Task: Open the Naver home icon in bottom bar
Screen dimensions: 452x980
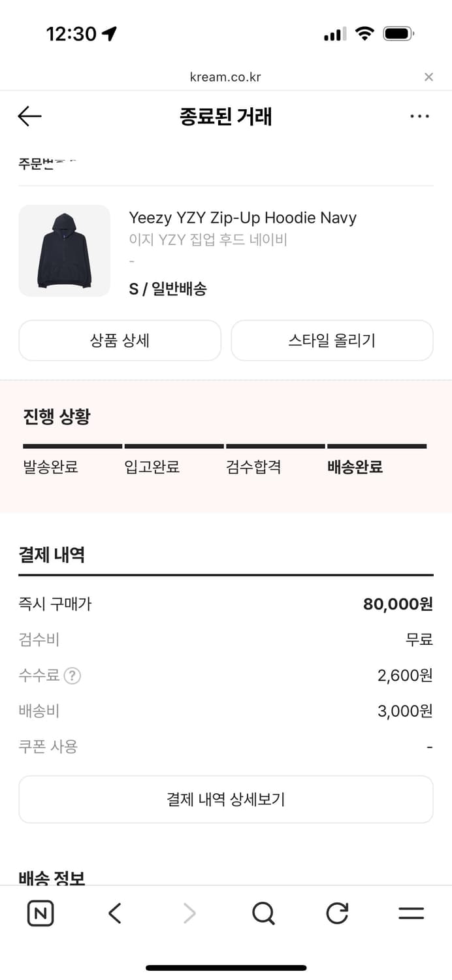Action: click(x=40, y=913)
